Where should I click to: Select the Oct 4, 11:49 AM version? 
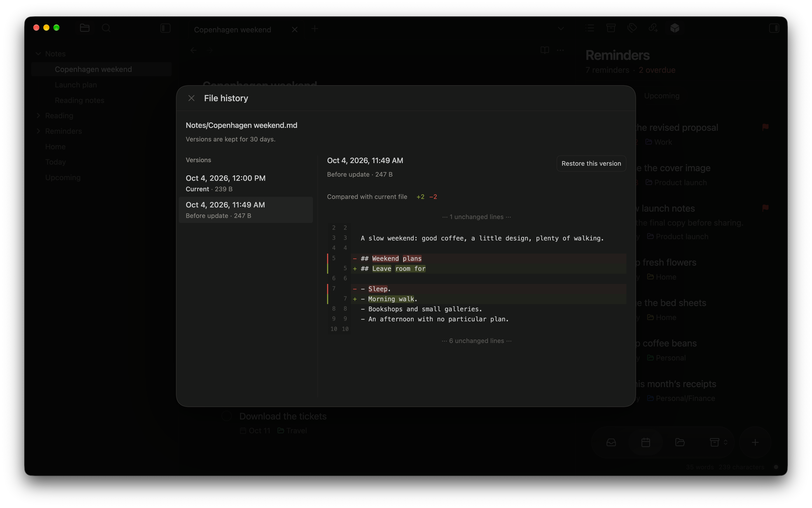[x=246, y=210]
